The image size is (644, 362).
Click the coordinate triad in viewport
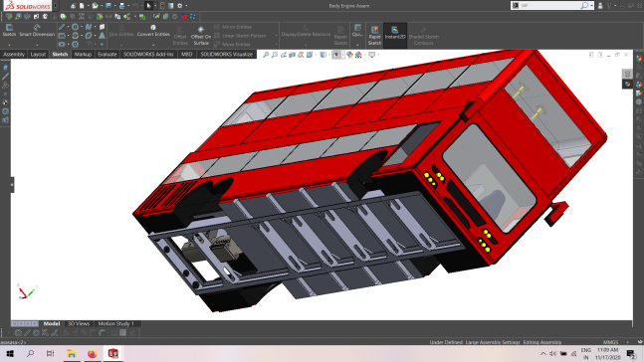click(26, 291)
